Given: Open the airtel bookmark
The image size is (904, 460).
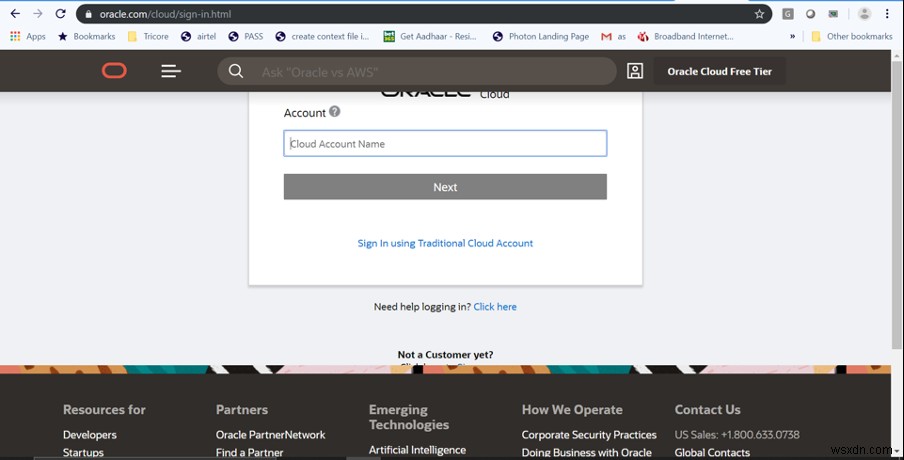Looking at the screenshot, I should pyautogui.click(x=198, y=36).
